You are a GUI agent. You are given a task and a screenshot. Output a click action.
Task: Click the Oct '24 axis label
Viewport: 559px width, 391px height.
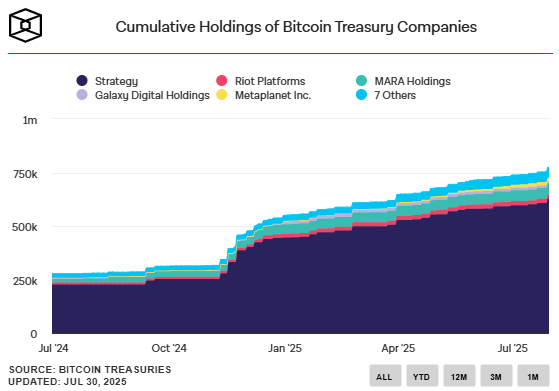coord(169,348)
